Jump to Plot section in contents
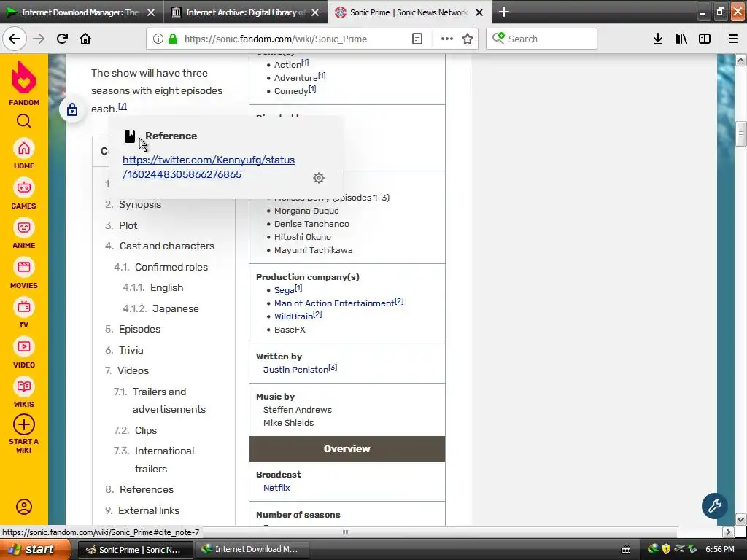Image resolution: width=747 pixels, height=560 pixels. tap(128, 225)
